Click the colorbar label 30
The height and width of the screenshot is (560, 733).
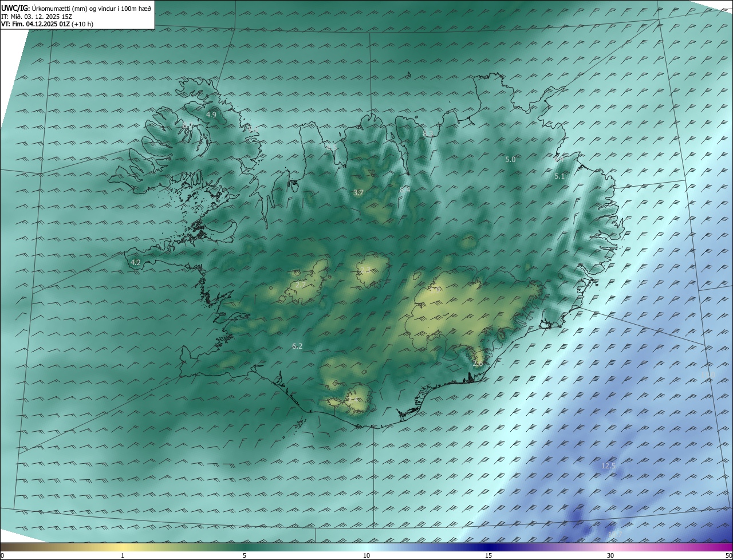pyautogui.click(x=610, y=555)
